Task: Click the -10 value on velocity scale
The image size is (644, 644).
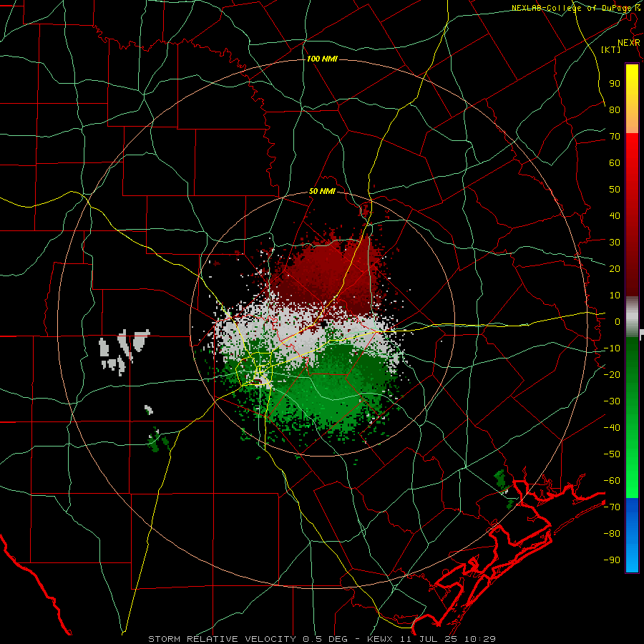Action: [612, 348]
